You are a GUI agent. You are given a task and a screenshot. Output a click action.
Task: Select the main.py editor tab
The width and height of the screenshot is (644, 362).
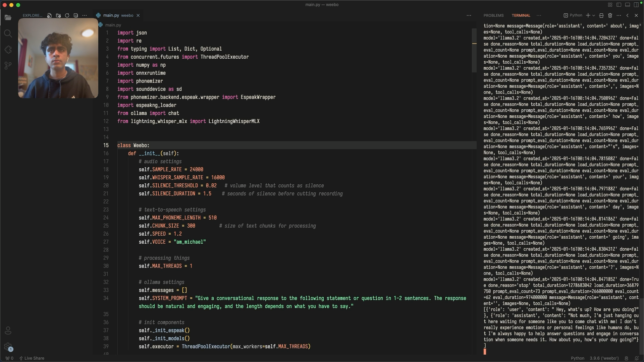[x=111, y=15]
